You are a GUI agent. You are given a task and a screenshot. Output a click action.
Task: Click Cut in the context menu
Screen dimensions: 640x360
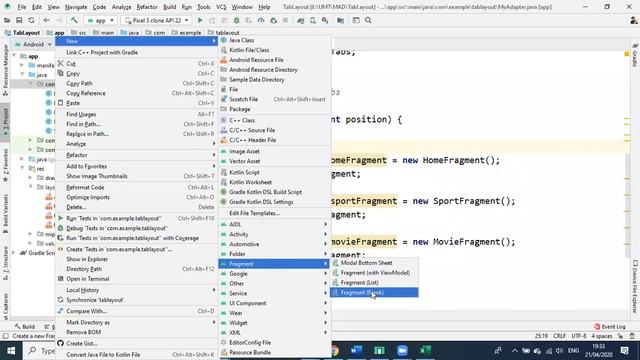(137, 64)
